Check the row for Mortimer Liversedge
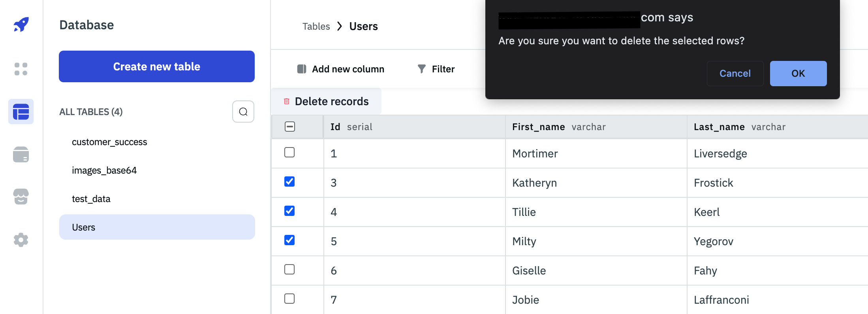 (289, 152)
